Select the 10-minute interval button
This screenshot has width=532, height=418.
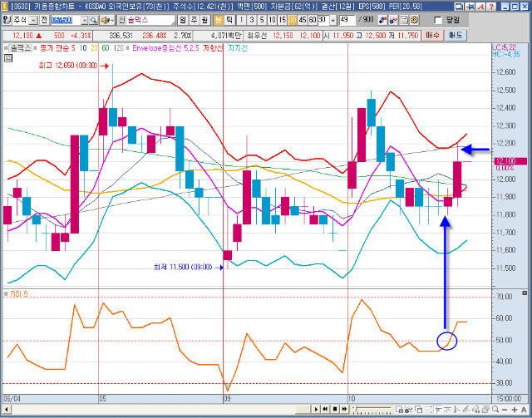click(x=272, y=20)
